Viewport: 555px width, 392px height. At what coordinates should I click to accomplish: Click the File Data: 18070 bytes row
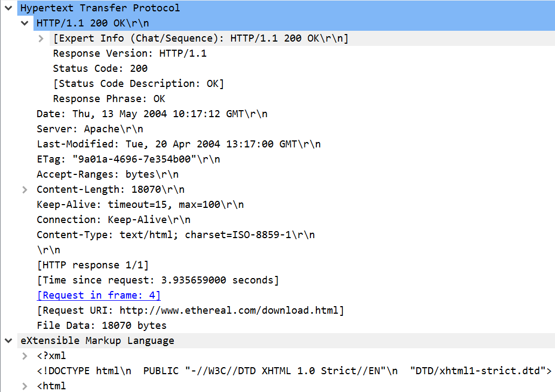click(x=101, y=326)
